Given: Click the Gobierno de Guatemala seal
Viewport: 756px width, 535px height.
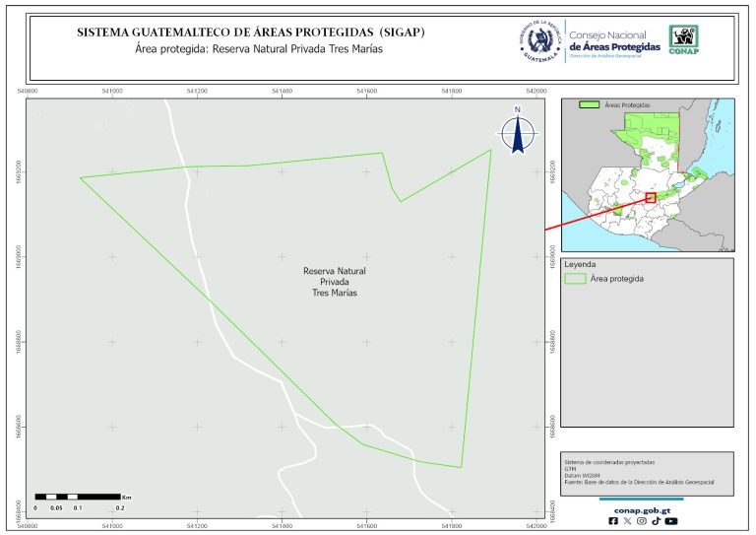Looking at the screenshot, I should click(x=538, y=40).
